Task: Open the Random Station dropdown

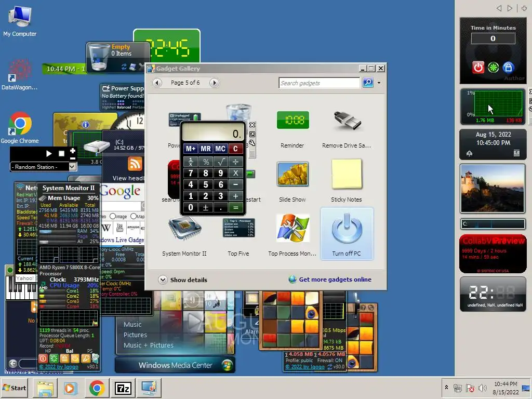Action: point(72,167)
